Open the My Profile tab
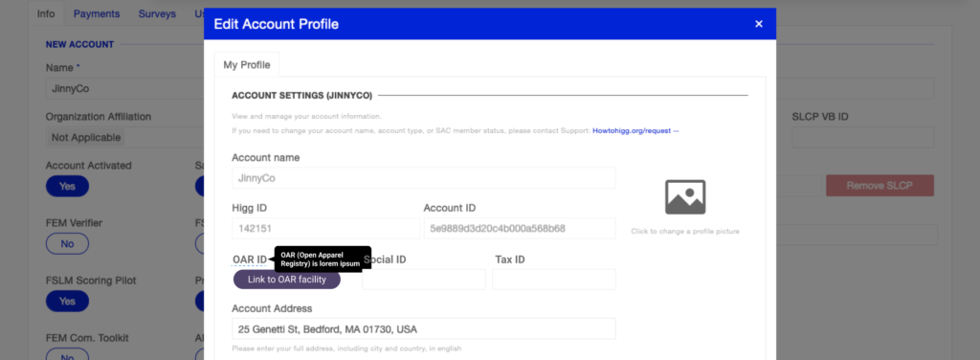The width and height of the screenshot is (980, 360). pos(247,65)
